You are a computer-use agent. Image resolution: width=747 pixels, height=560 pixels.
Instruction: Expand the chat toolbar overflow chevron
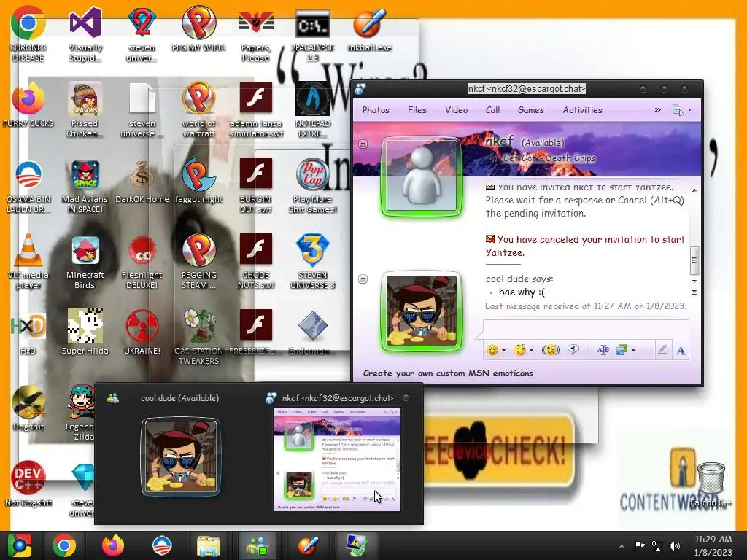point(657,110)
